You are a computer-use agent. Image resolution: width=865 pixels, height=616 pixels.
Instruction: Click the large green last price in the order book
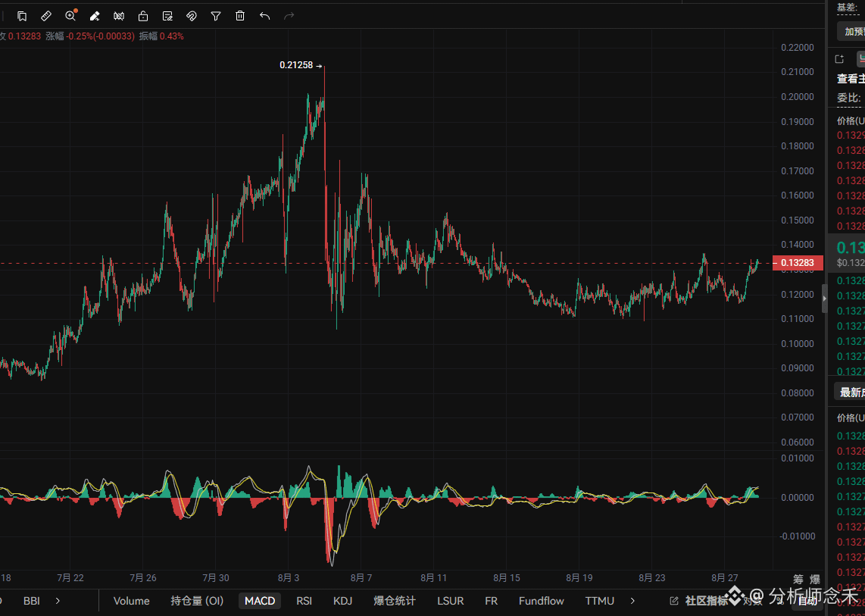(x=851, y=247)
